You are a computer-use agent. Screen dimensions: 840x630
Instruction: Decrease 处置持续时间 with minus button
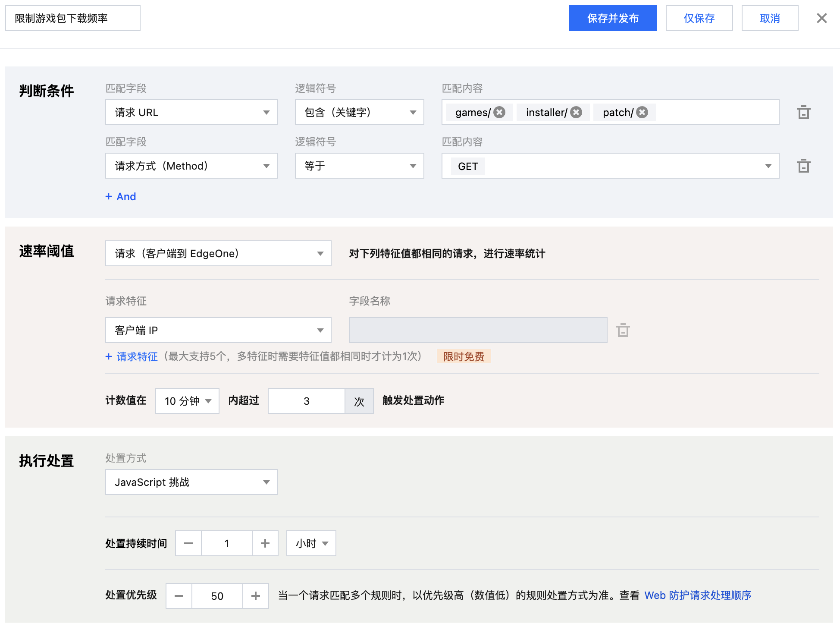click(x=188, y=543)
